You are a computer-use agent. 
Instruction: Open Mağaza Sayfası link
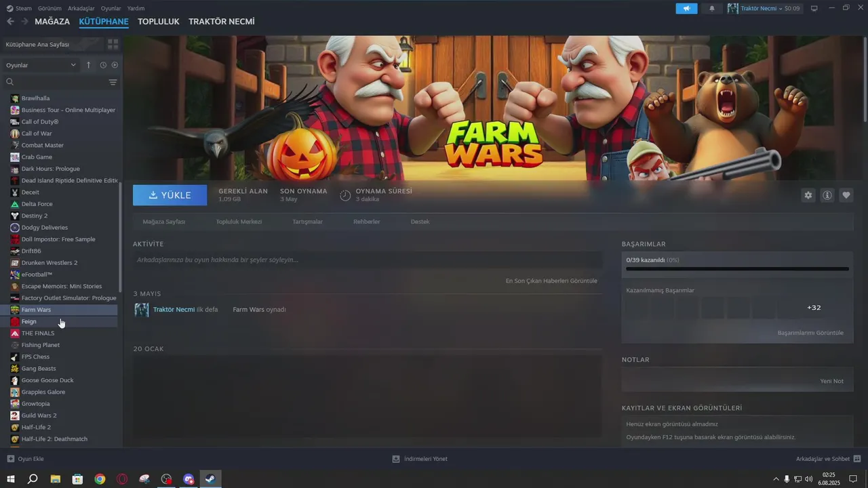click(x=163, y=222)
